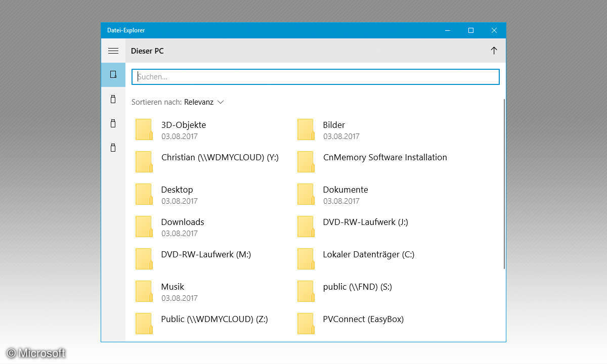Click the Dieser PC header title
This screenshot has height=364, width=607.
point(147,51)
